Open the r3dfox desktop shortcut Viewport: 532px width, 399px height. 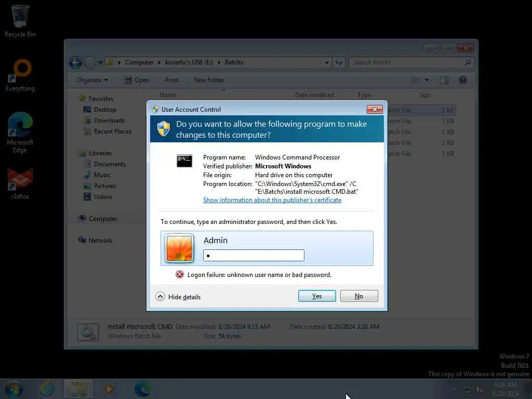(20, 183)
